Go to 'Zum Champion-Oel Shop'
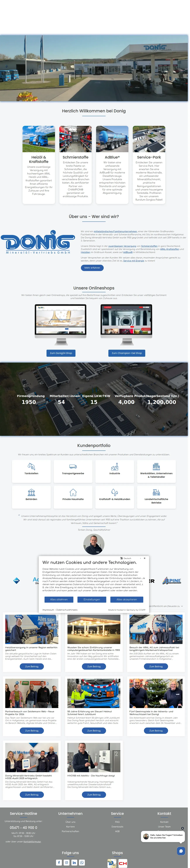The height and width of the screenshot is (868, 190). coord(127,353)
